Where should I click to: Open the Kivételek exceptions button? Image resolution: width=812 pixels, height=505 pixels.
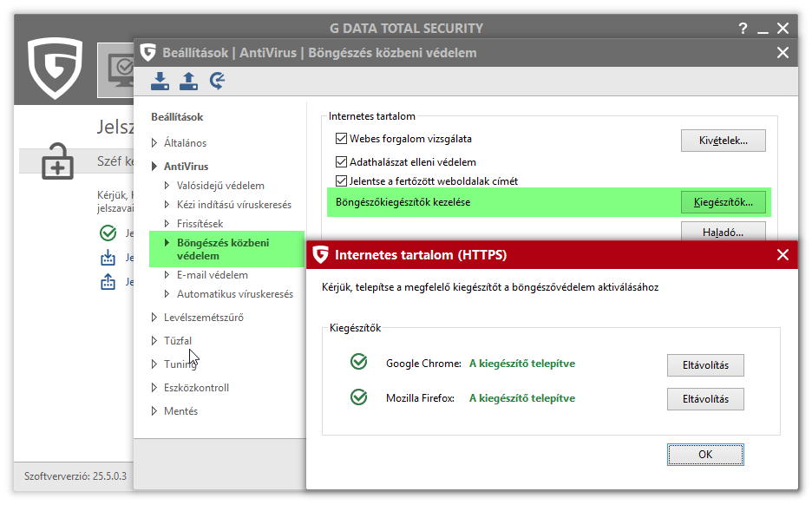point(723,141)
